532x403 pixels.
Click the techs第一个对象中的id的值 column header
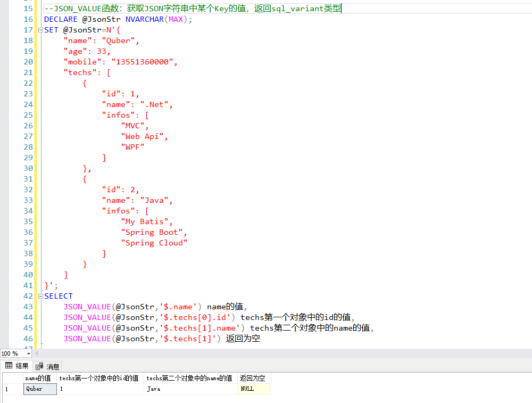[99, 378]
